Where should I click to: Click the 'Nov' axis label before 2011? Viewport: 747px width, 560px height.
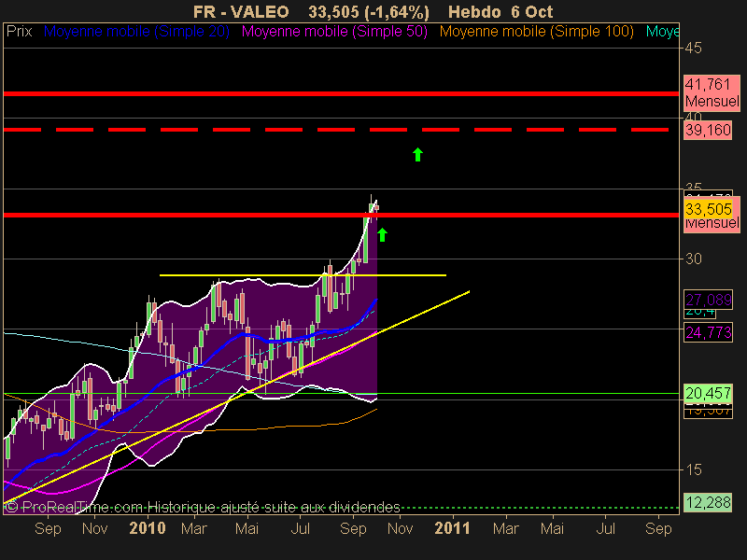click(401, 528)
